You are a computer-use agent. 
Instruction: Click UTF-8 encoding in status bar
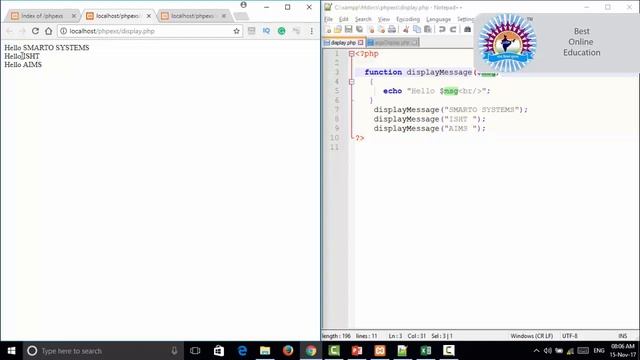pyautogui.click(x=569, y=336)
